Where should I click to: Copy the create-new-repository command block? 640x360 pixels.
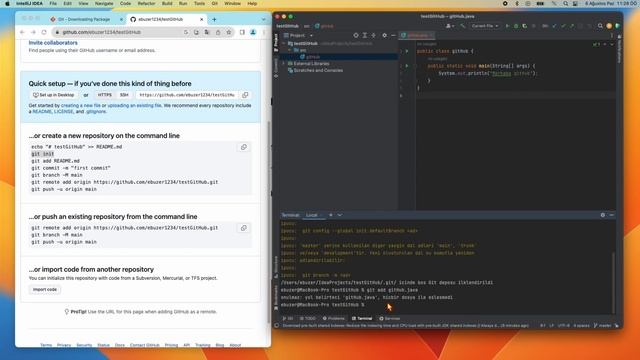pyautogui.click(x=244, y=147)
